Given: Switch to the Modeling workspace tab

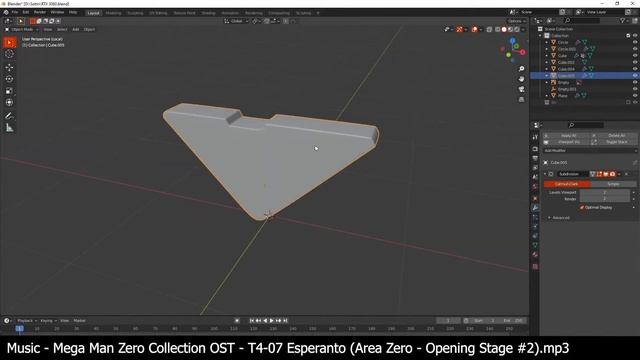Looking at the screenshot, I should point(113,13).
